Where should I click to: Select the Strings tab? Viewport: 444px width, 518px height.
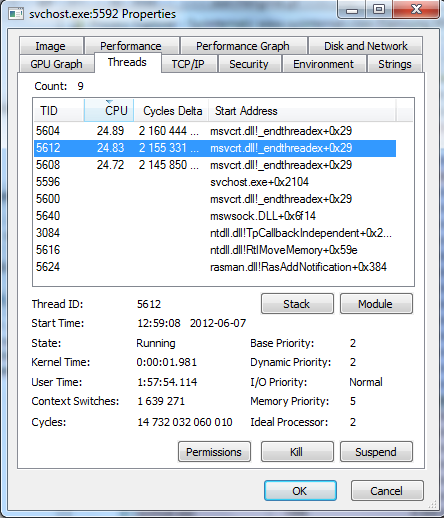(395, 64)
